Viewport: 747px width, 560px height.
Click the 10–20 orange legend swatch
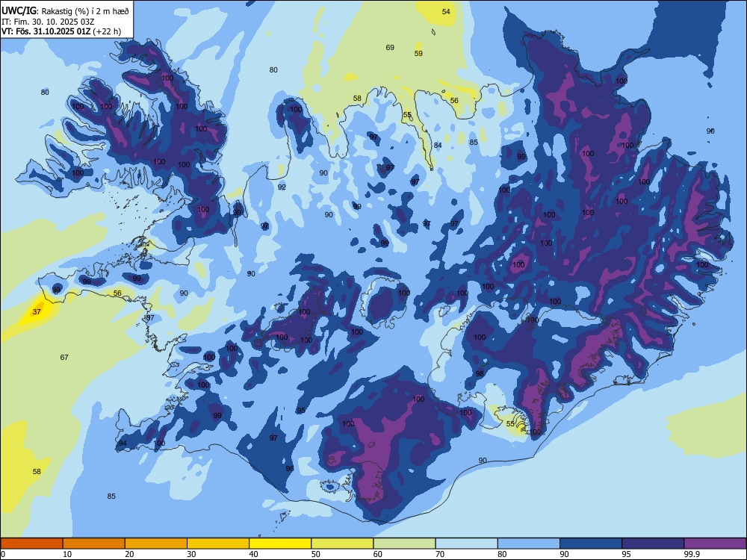point(94,544)
